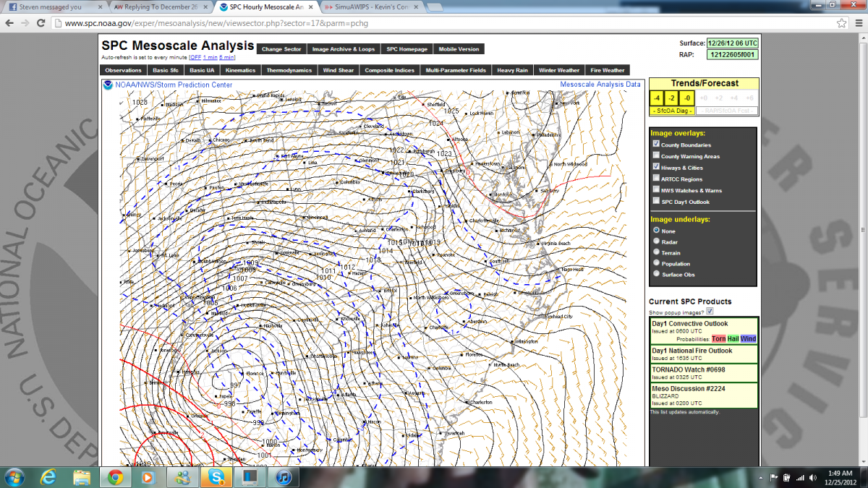Click the NOAA logo above the map
Screen dimensions: 868x488
[108, 85]
